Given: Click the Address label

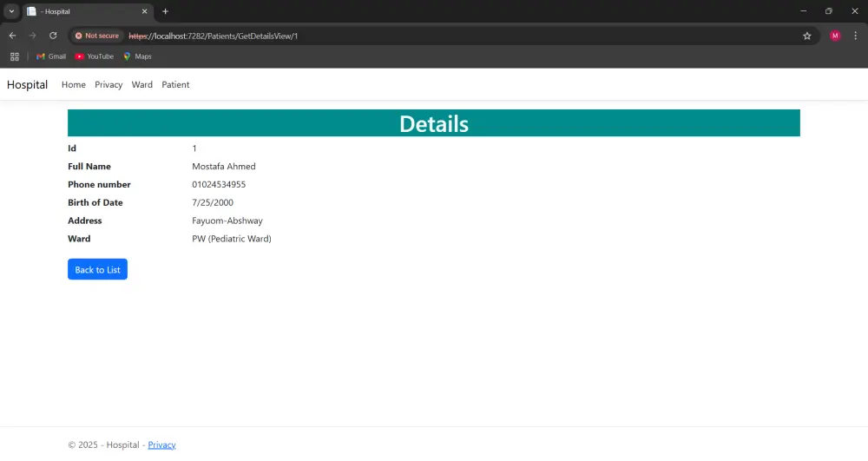Looking at the screenshot, I should pos(85,221).
